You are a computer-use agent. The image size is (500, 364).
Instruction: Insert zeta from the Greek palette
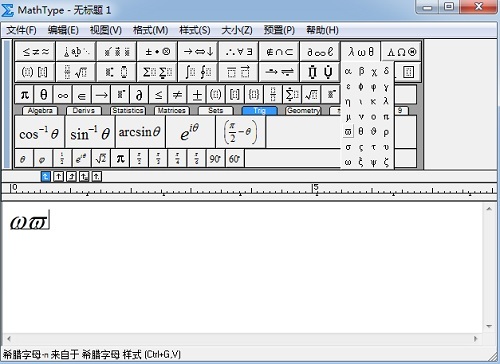[386, 162]
